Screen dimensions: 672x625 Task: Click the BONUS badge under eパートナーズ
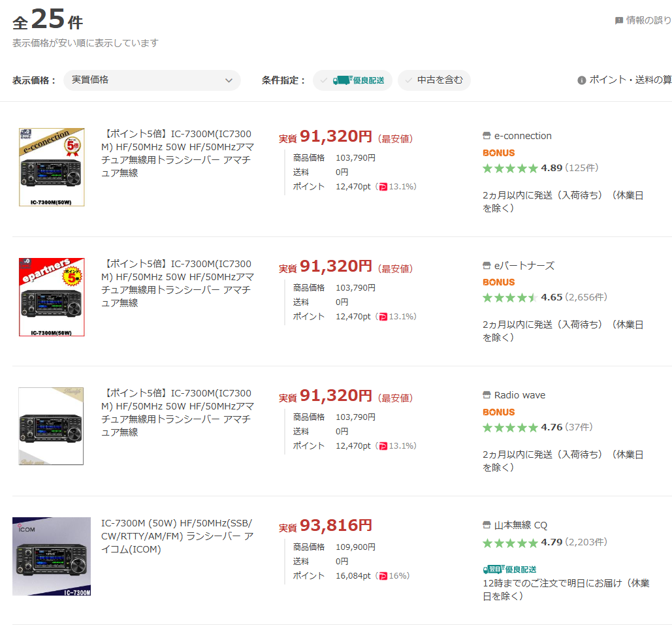click(498, 283)
